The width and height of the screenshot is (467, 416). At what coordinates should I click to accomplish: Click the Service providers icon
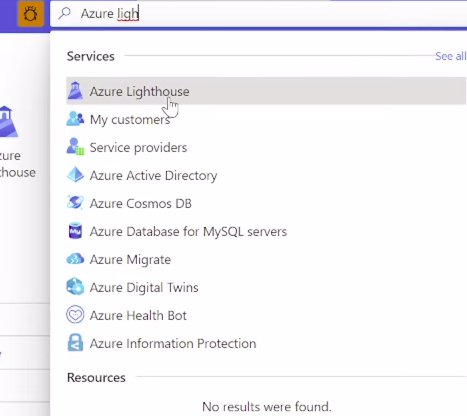(x=75, y=147)
